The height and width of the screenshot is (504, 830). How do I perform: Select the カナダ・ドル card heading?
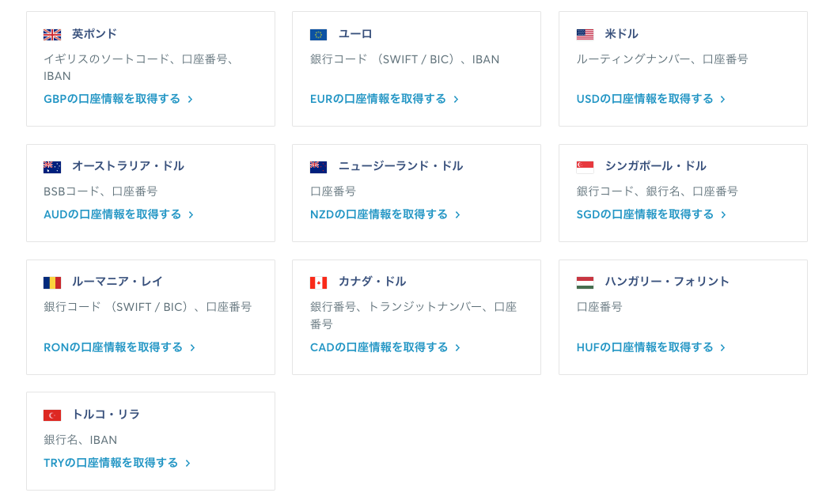[372, 282]
